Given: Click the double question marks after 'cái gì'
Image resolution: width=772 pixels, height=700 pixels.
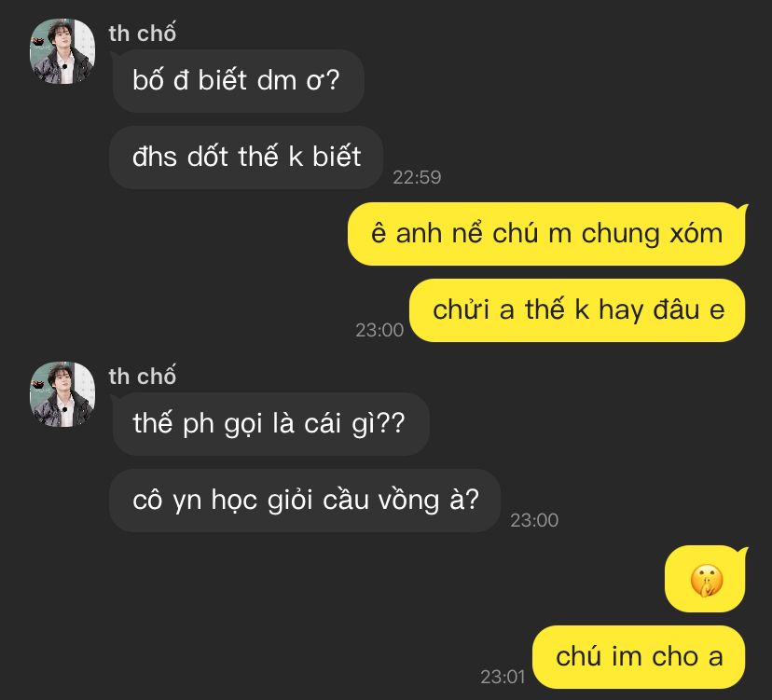Looking at the screenshot, I should point(393,423).
